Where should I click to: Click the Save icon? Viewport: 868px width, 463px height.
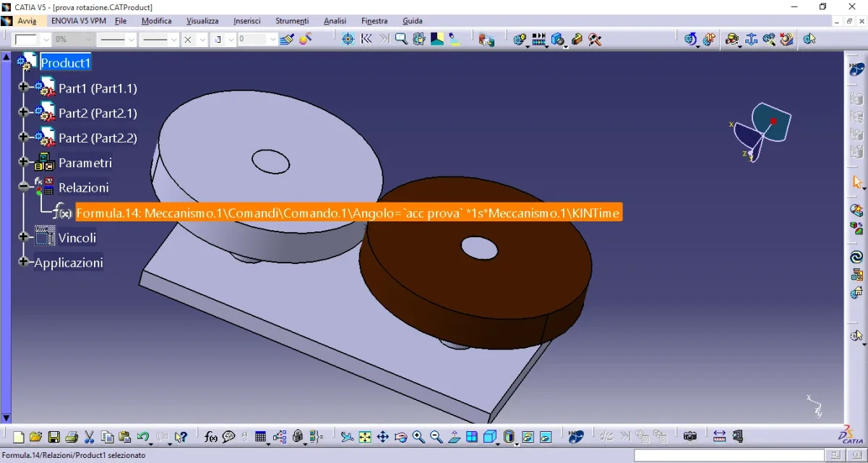click(x=54, y=437)
